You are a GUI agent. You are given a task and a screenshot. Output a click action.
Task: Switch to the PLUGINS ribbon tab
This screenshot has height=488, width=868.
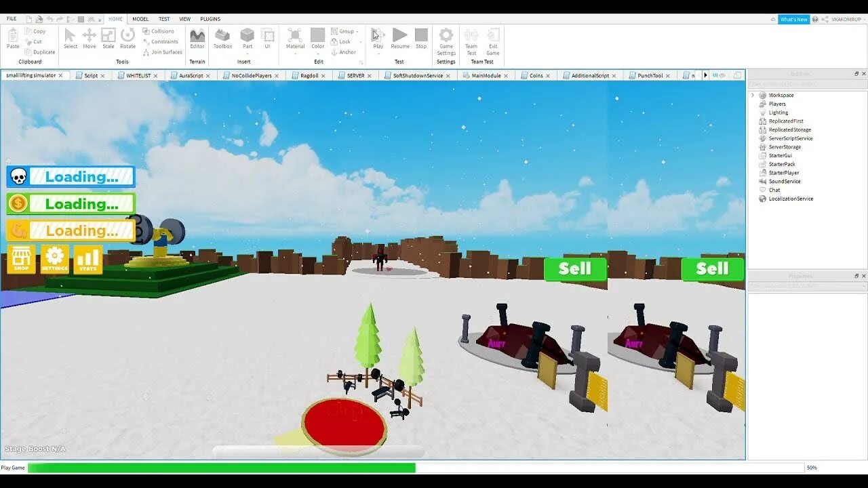[x=210, y=19]
